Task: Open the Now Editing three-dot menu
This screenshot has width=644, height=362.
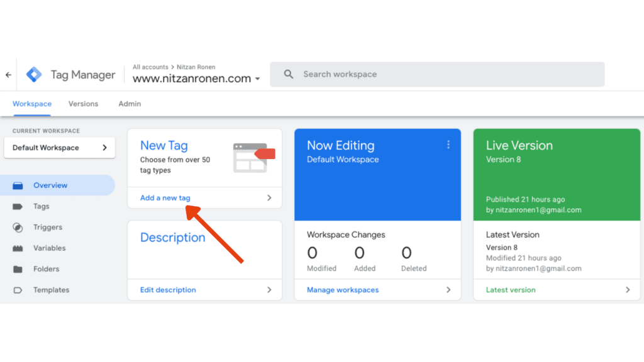Action: click(x=448, y=145)
